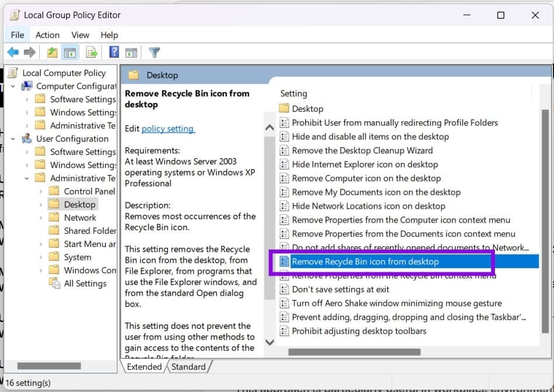Open the View menu
Image resolution: width=554 pixels, height=392 pixels.
80,35
